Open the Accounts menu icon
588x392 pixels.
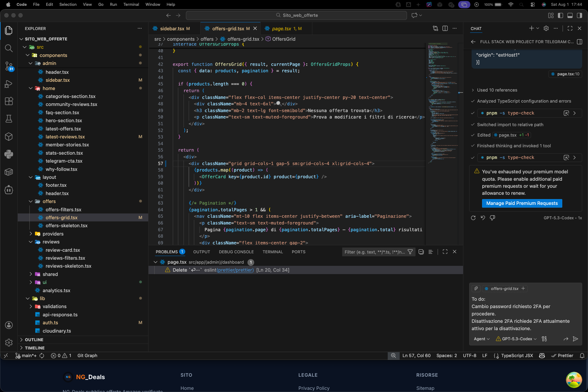click(9, 325)
